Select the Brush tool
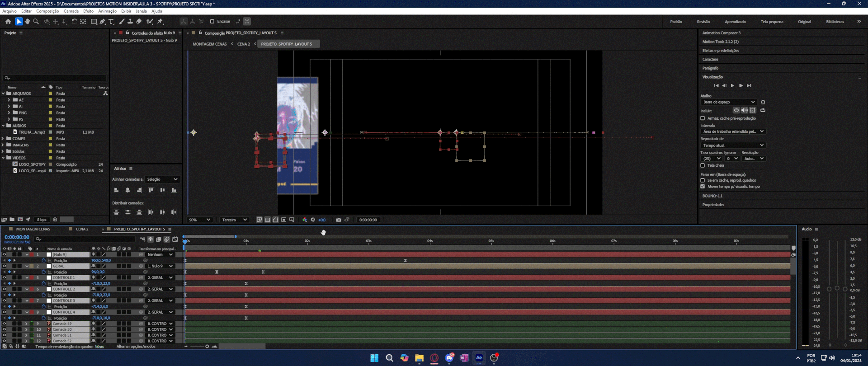The width and height of the screenshot is (868, 366). click(122, 21)
